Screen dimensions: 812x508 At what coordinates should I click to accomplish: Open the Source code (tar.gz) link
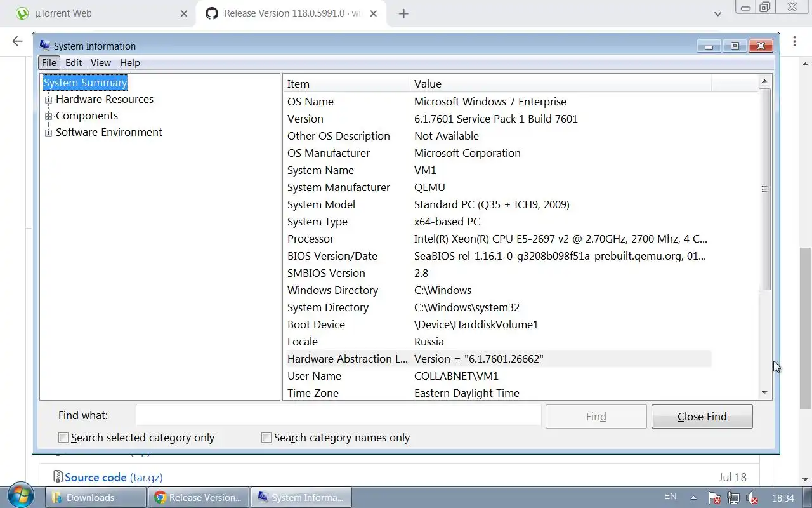click(114, 477)
